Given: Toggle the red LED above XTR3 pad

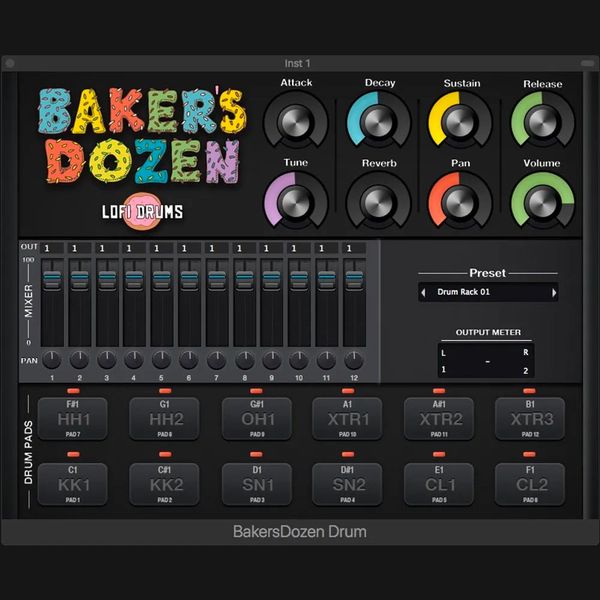Looking at the screenshot, I should 529,391.
